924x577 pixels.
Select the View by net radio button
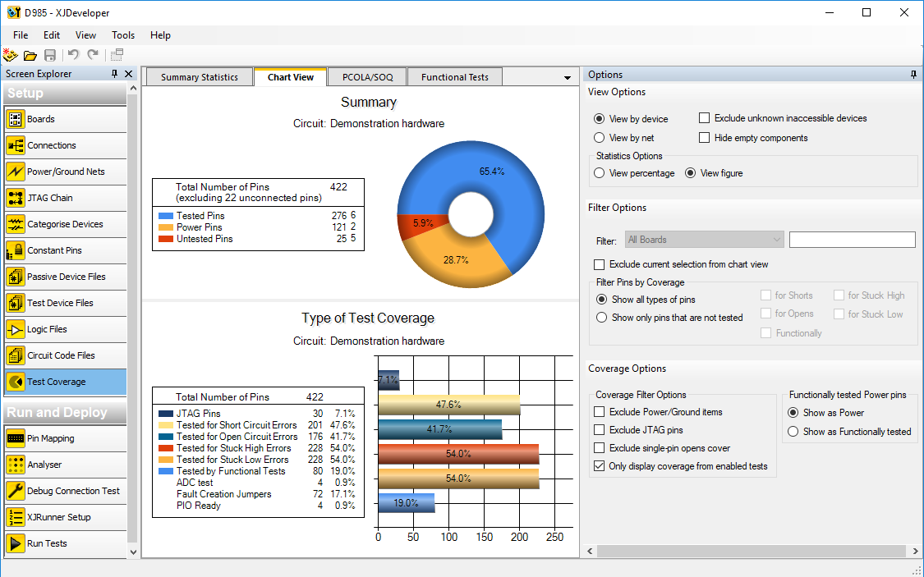click(600, 138)
